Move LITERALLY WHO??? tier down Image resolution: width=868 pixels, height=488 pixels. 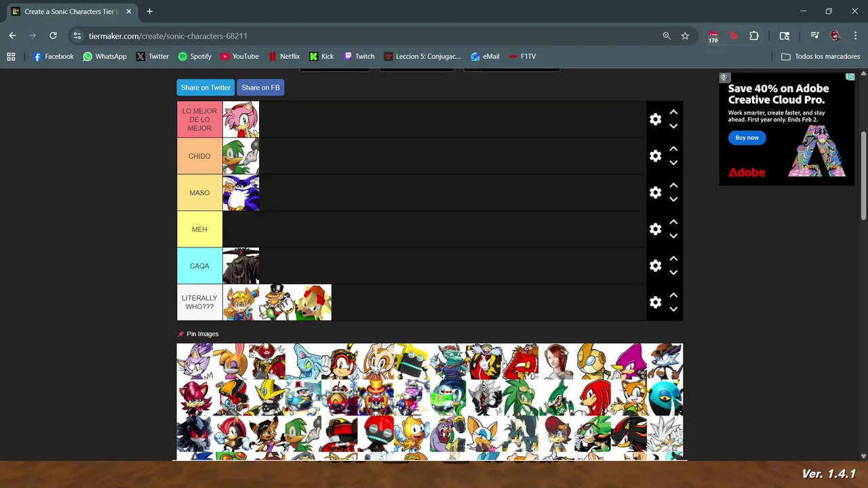pyautogui.click(x=673, y=309)
